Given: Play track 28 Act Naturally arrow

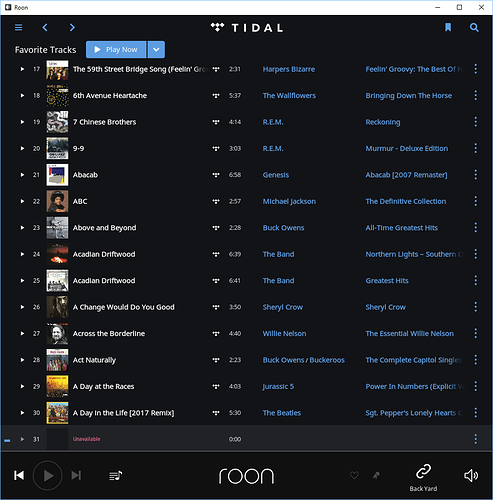Looking at the screenshot, I should pyautogui.click(x=22, y=360).
